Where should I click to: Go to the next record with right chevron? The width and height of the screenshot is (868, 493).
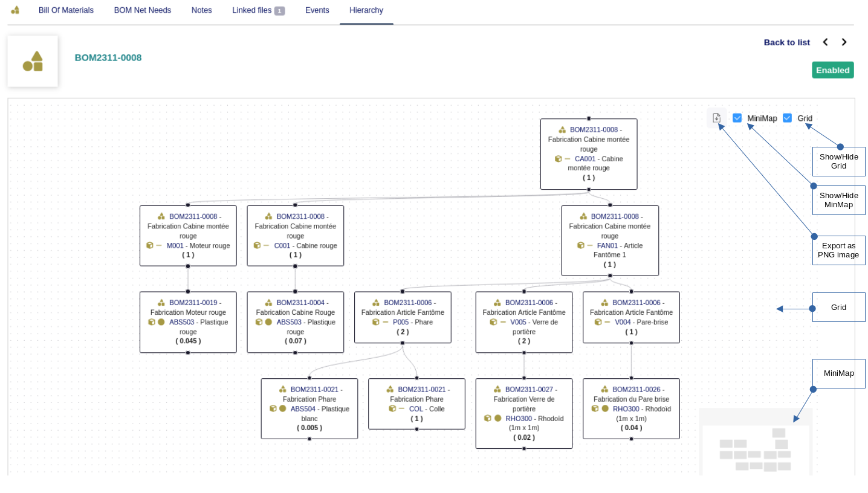click(x=844, y=42)
